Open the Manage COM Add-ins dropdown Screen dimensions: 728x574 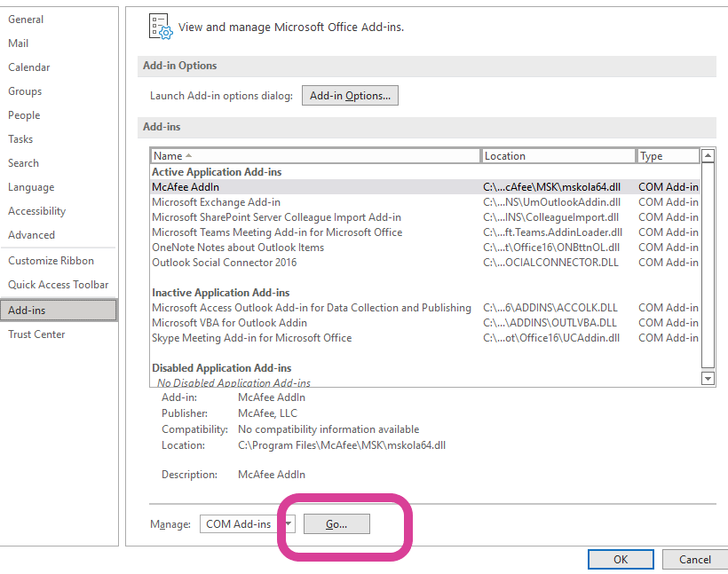tap(289, 524)
